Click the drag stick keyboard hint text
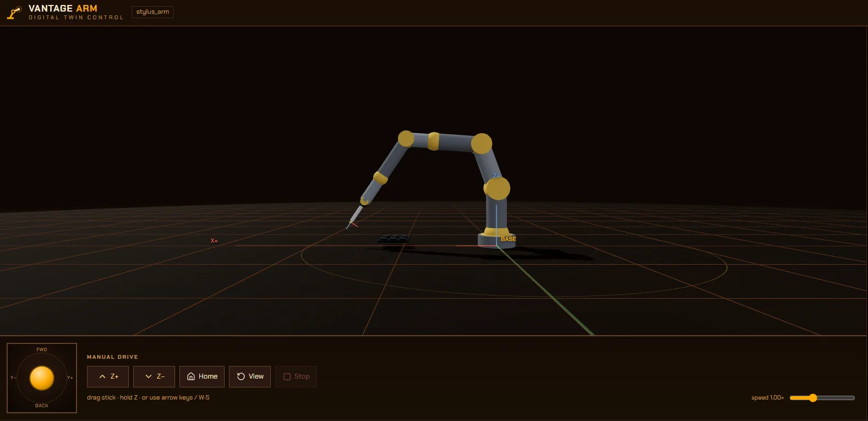This screenshot has height=421, width=868. [148, 397]
